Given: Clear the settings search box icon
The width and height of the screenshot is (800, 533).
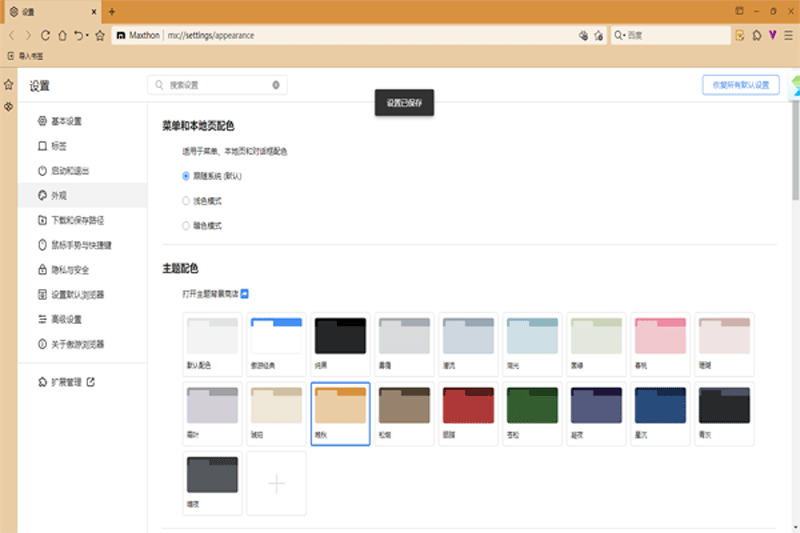Looking at the screenshot, I should (276, 85).
